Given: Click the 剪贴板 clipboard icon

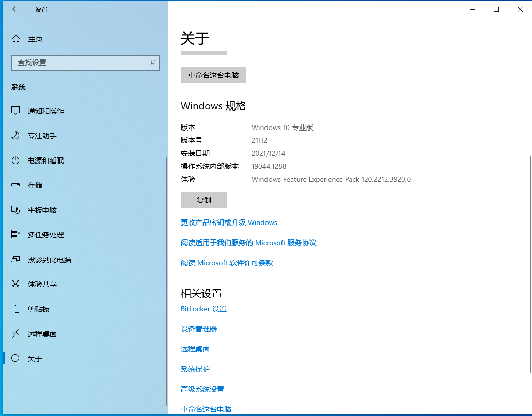Looking at the screenshot, I should pos(15,309).
